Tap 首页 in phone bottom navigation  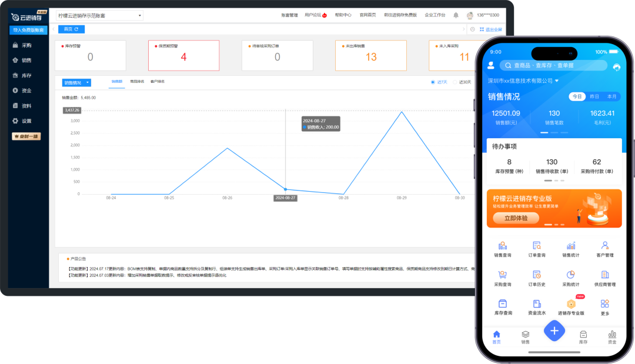pyautogui.click(x=496, y=337)
